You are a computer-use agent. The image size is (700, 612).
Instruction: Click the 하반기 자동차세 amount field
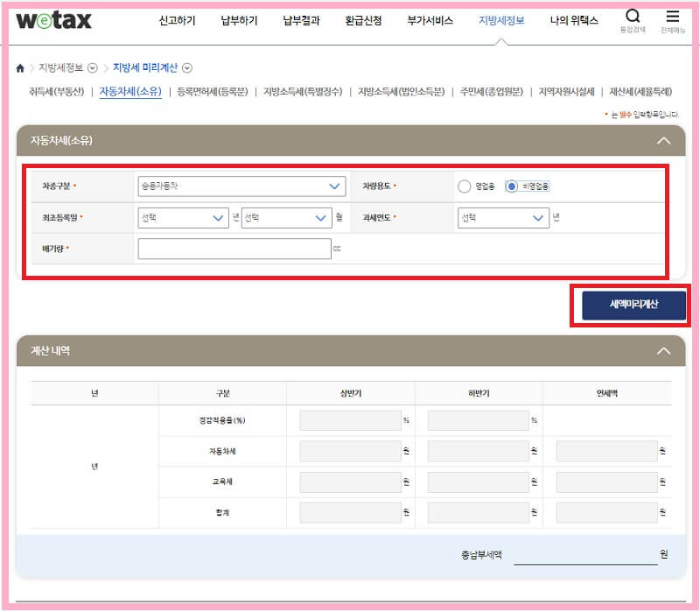click(x=478, y=452)
